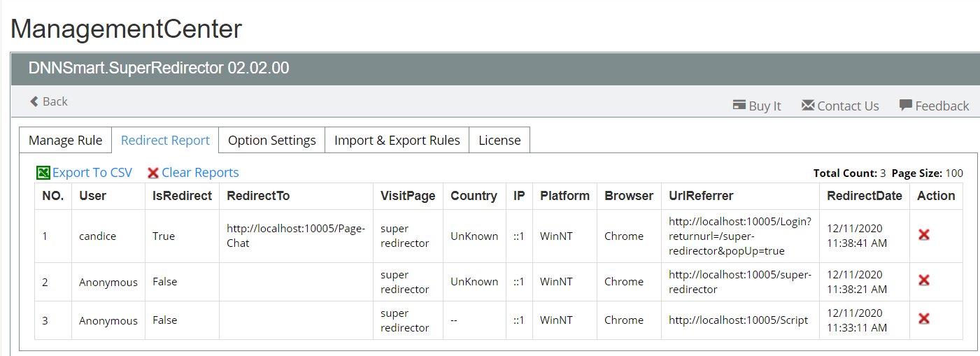Screen dimensions: 980x356
Task: Open the Feedback link
Action: tap(942, 106)
